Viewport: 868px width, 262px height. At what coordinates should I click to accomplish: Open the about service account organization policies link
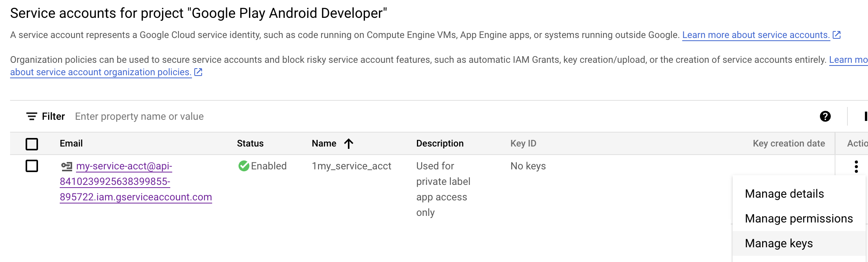pyautogui.click(x=101, y=72)
